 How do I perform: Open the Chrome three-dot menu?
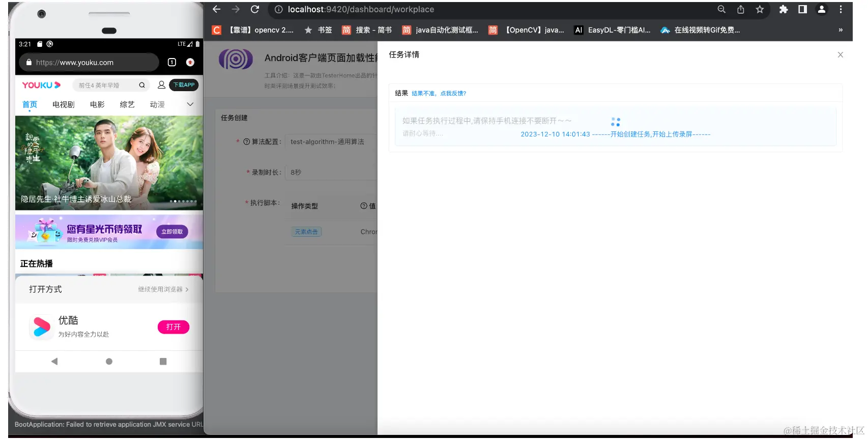[x=841, y=9]
